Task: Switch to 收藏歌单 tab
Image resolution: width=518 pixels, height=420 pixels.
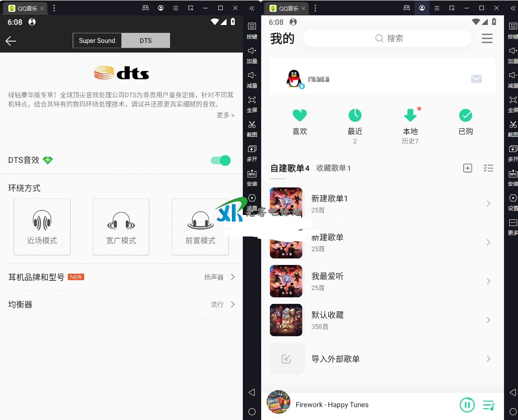Action: (333, 168)
